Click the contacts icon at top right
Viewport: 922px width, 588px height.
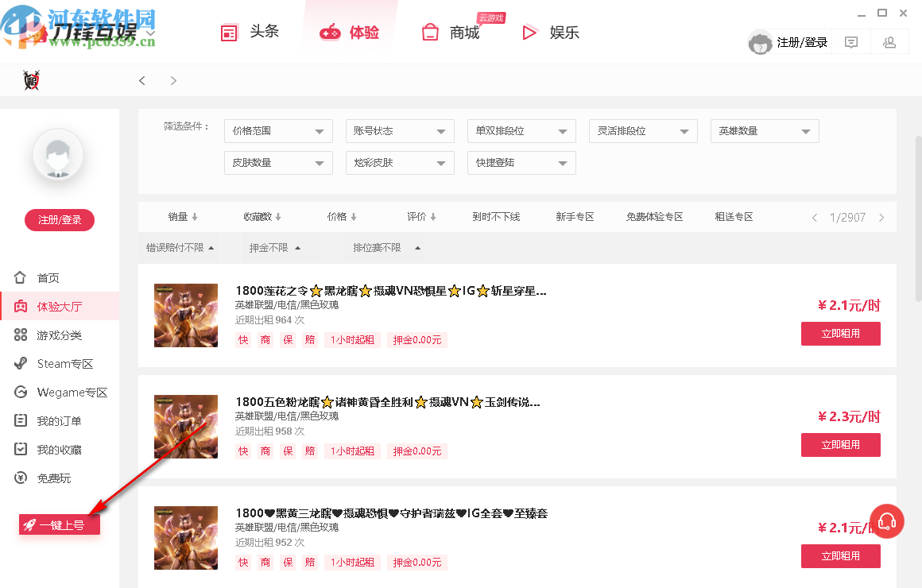point(889,41)
